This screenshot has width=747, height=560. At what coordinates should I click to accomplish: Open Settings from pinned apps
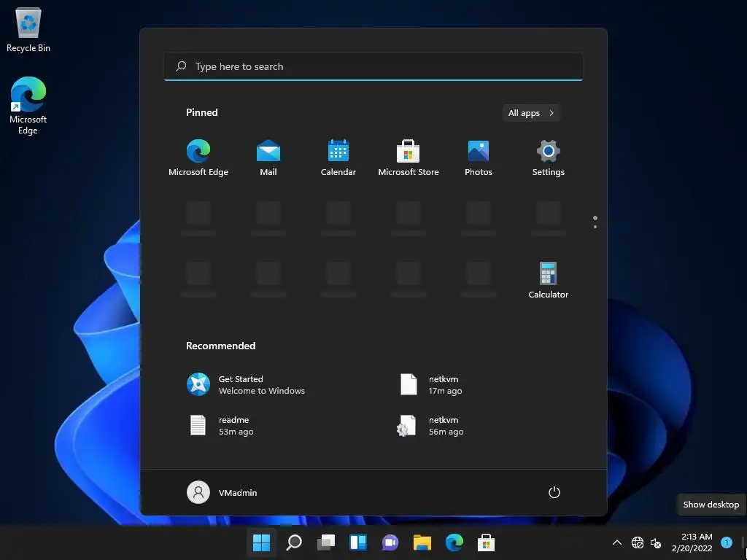click(549, 157)
